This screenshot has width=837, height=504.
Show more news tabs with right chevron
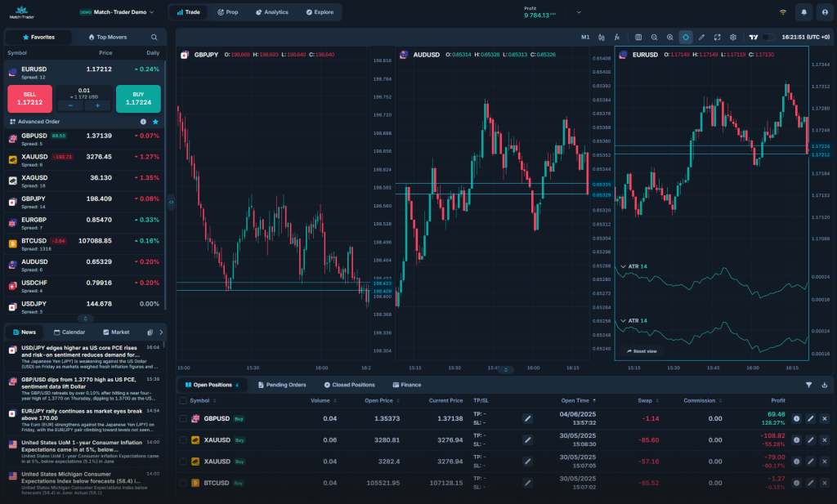coord(161,332)
